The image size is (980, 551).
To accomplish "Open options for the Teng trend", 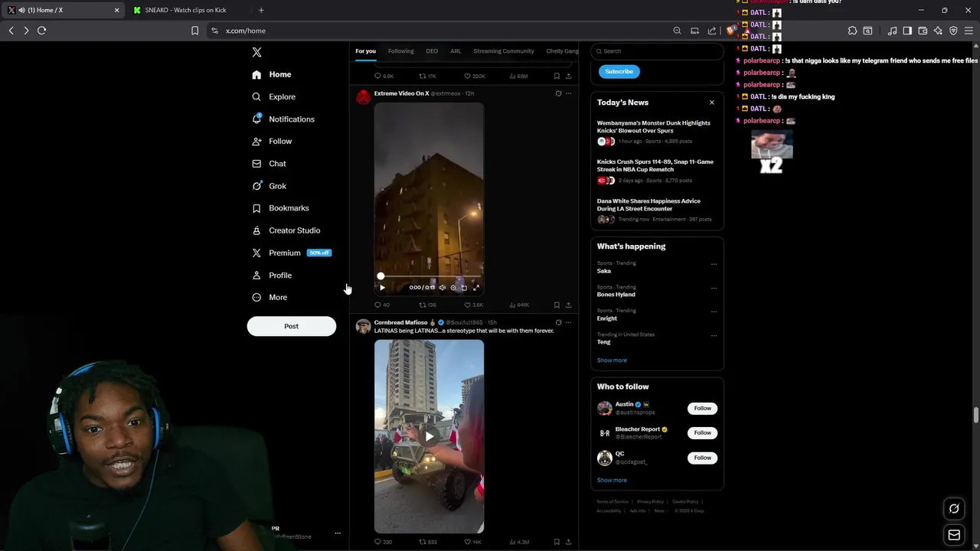I will 714,335.
